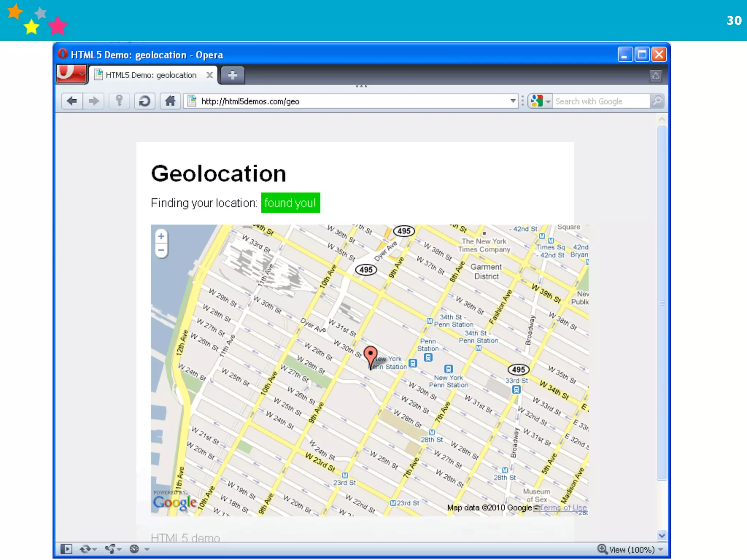Click the Search with Google field

pyautogui.click(x=601, y=101)
